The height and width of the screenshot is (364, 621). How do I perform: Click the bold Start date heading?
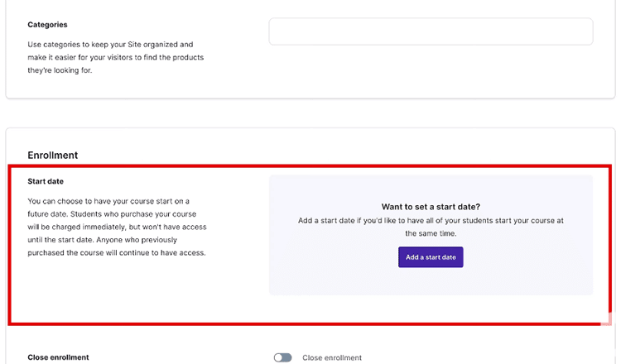tap(46, 181)
